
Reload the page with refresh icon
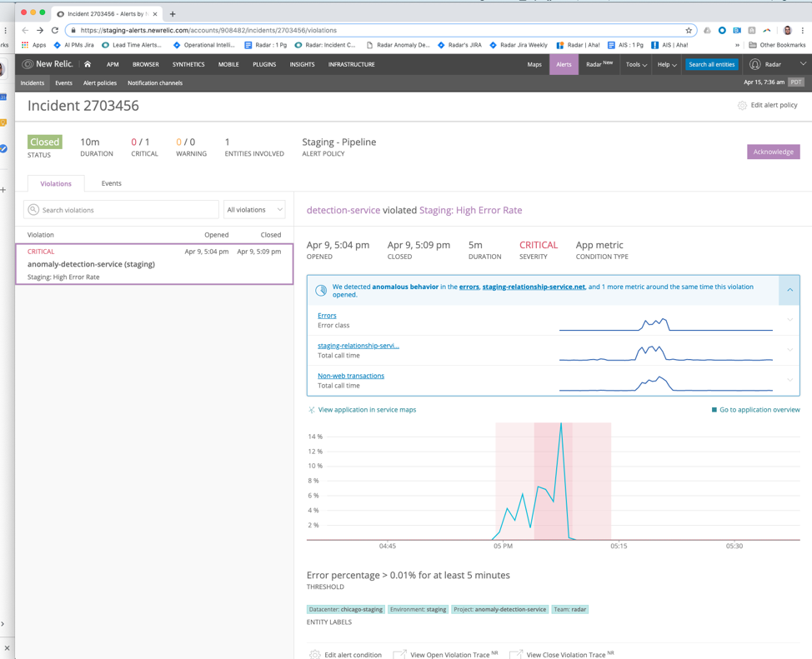tap(55, 30)
